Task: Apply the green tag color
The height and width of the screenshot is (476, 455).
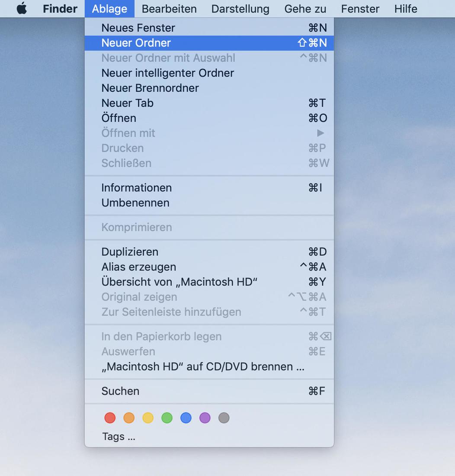Action: pos(167,418)
